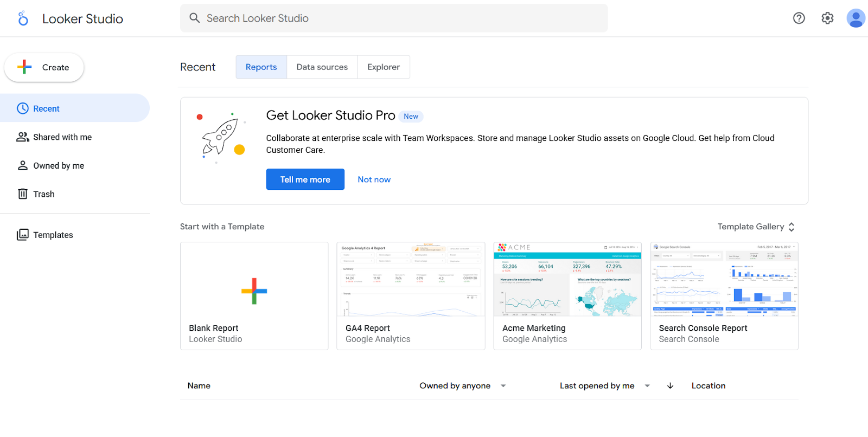
Task: Open Templates in the sidebar
Action: 75,235
